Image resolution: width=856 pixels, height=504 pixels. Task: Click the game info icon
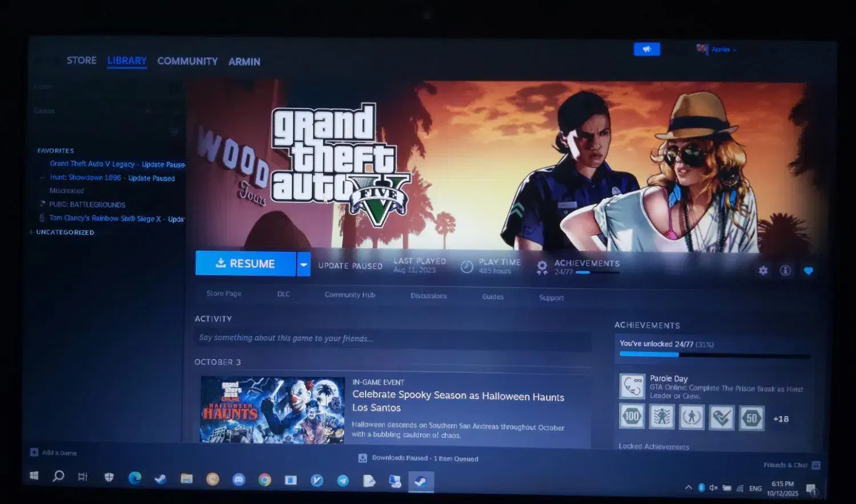tap(785, 271)
